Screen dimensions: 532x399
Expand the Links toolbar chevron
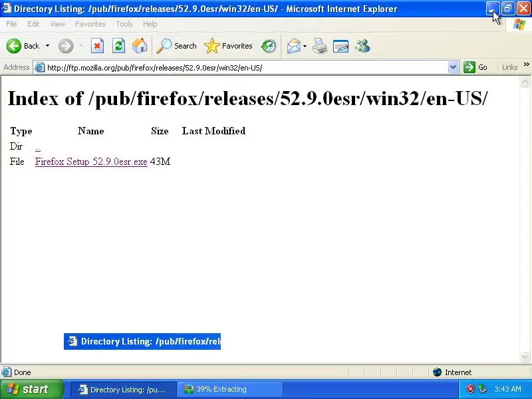(526, 64)
